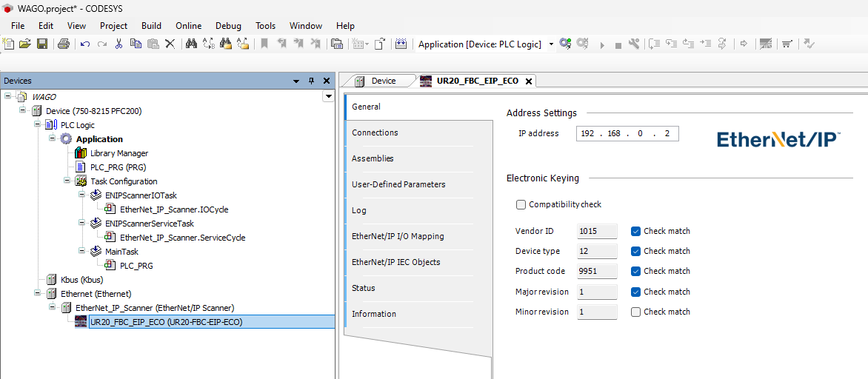Collapse the Ethernet (Ethernet) node

pyautogui.click(x=37, y=293)
